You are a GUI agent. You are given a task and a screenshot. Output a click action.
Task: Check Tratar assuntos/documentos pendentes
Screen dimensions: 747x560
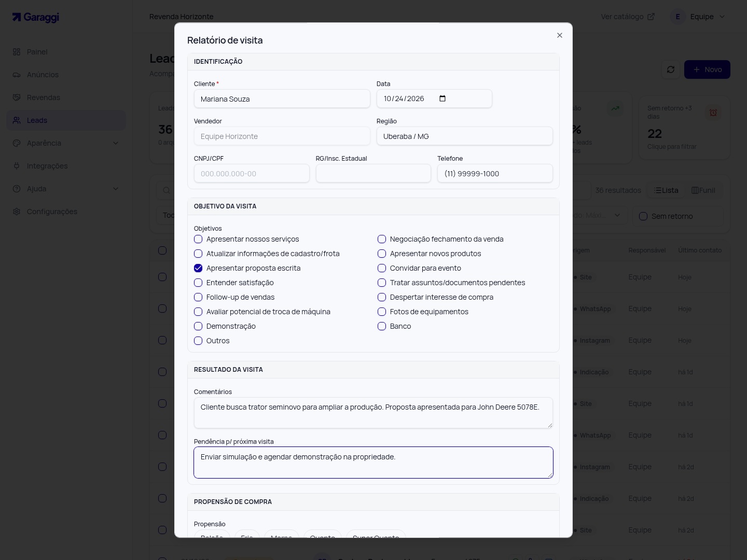pos(382,283)
